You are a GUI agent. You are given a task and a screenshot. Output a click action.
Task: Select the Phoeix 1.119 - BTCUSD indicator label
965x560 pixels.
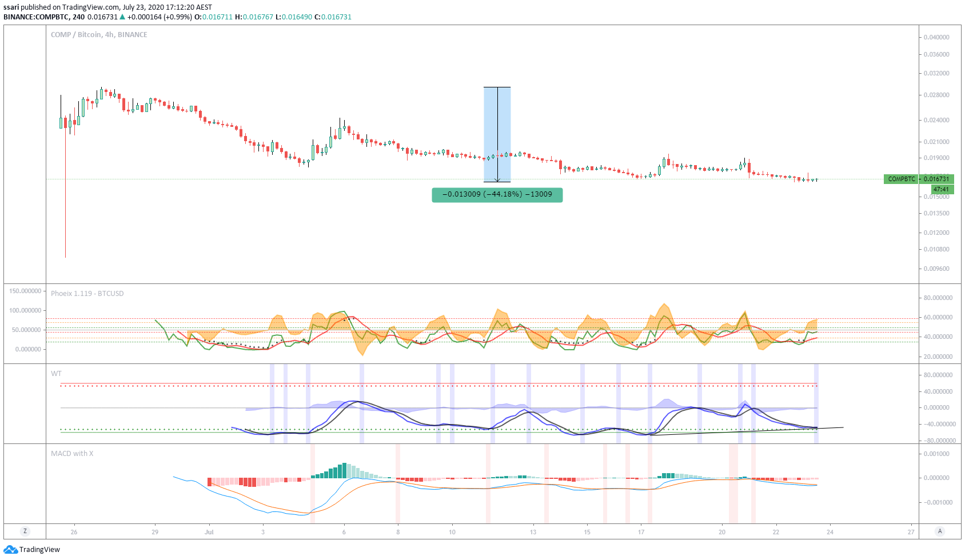tap(87, 294)
